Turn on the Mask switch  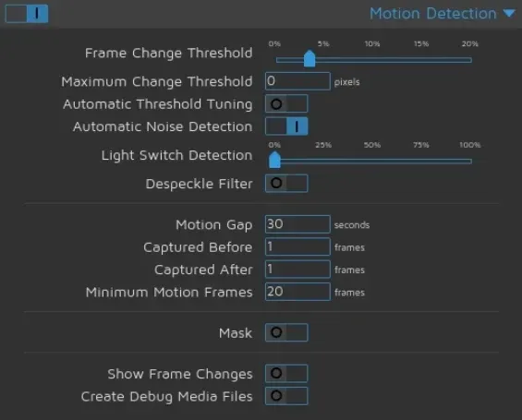point(286,332)
